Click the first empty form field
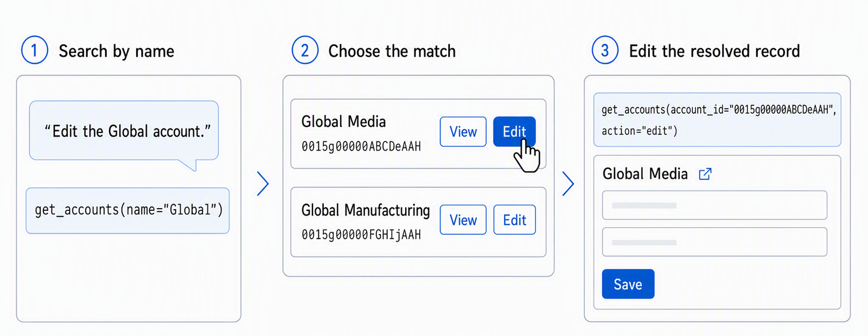This screenshot has width=868, height=336. (714, 205)
